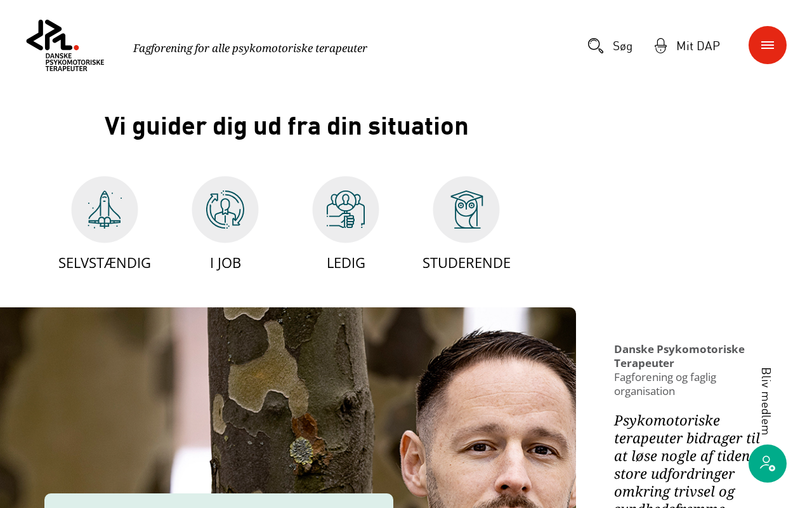The image size is (812, 508).
Task: Click the Vi guider dig heading
Action: pyautogui.click(x=286, y=126)
